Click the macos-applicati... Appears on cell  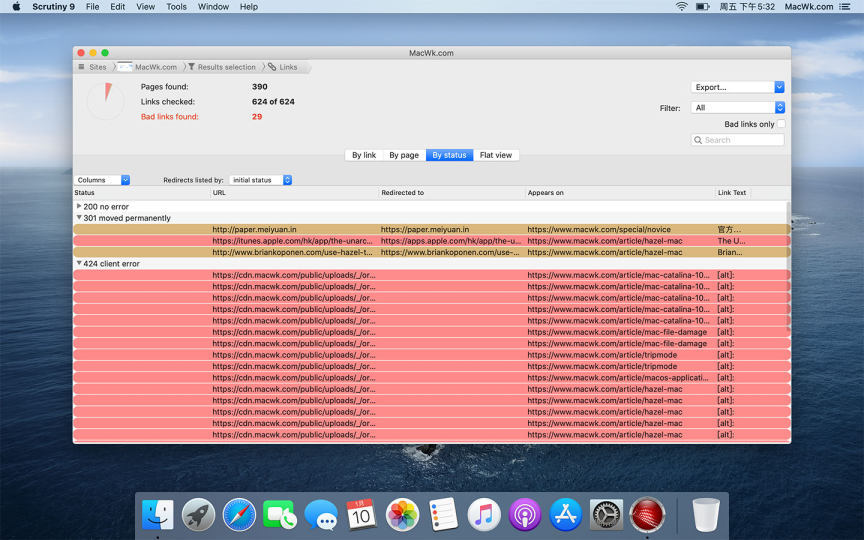click(618, 377)
